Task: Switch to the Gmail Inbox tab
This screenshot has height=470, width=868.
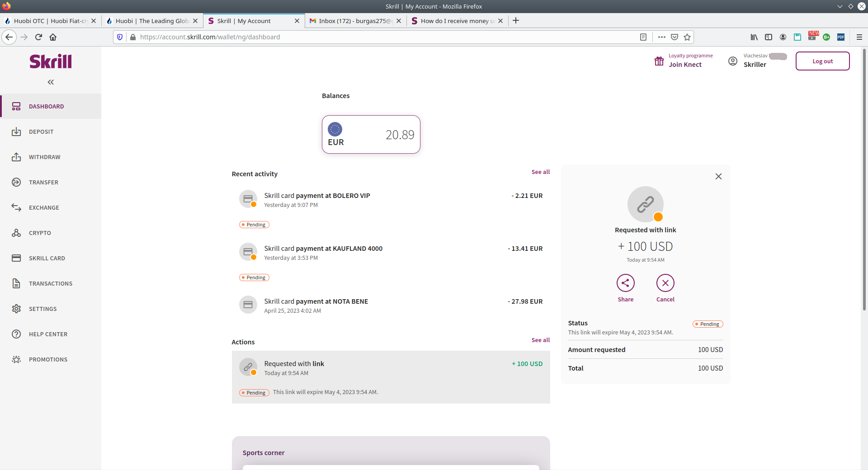Action: (356, 21)
